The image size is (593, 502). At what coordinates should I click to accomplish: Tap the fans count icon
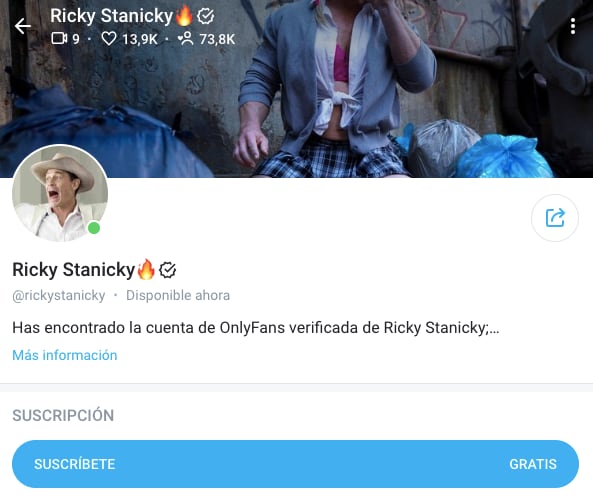pos(186,39)
